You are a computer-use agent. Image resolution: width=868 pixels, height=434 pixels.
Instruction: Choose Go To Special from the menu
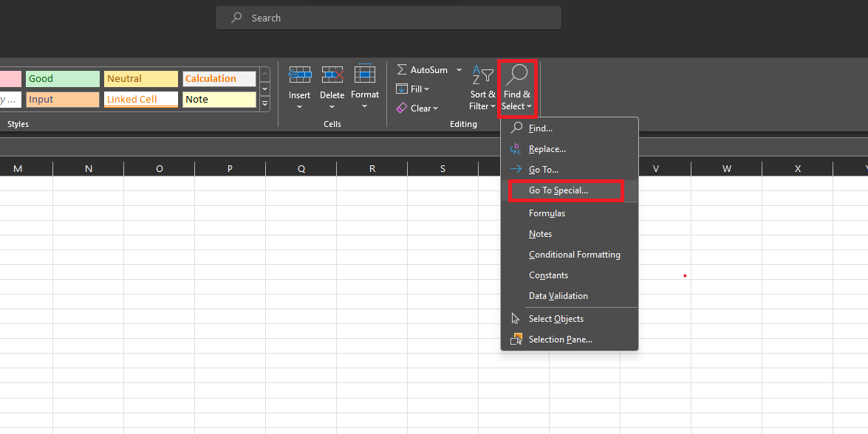tap(564, 190)
